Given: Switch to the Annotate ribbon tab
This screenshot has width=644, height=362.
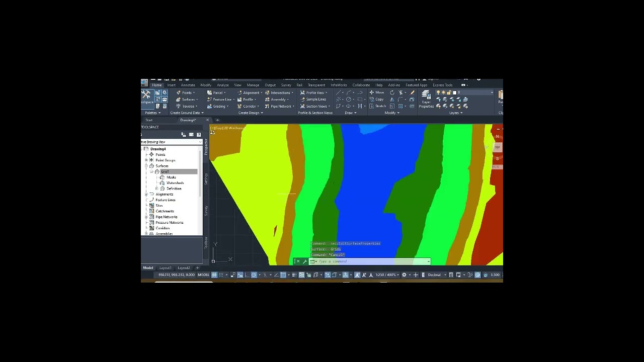Looking at the screenshot, I should [188, 85].
